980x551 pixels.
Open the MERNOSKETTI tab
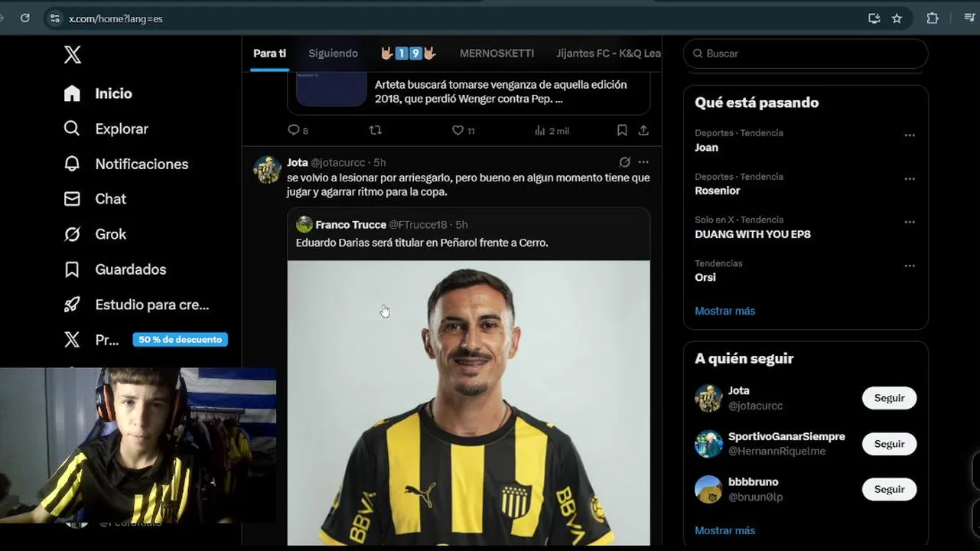497,54
